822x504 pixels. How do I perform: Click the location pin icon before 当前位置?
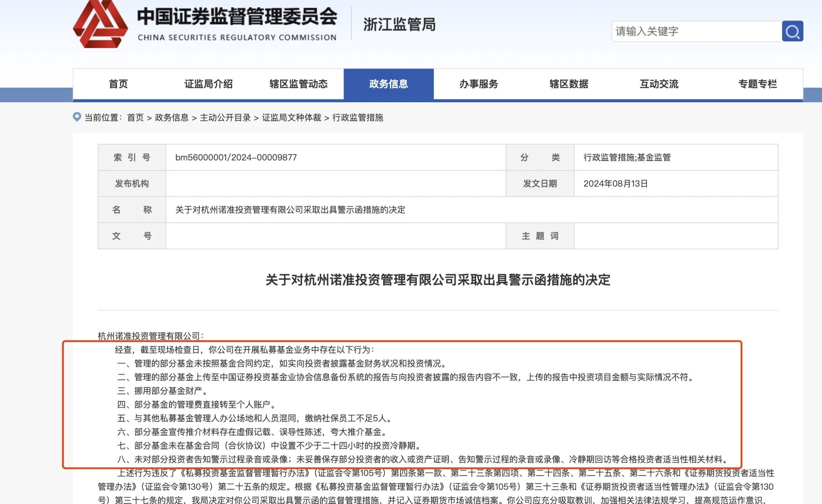pos(77,117)
